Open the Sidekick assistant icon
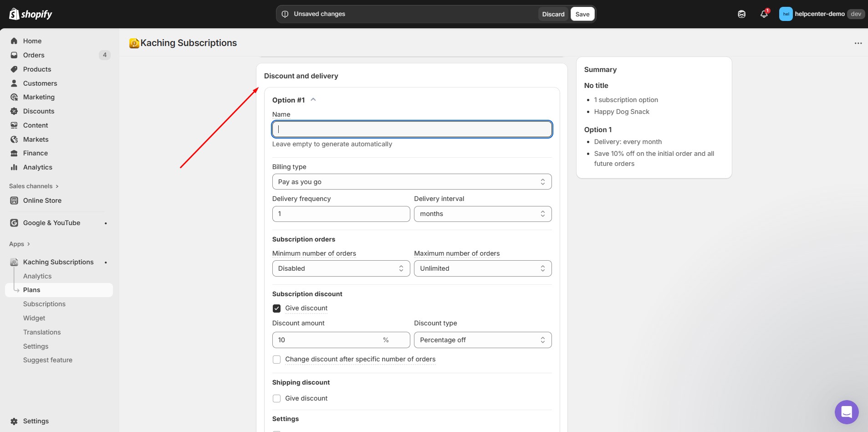Screen dimensions: 868x432 pos(741,14)
